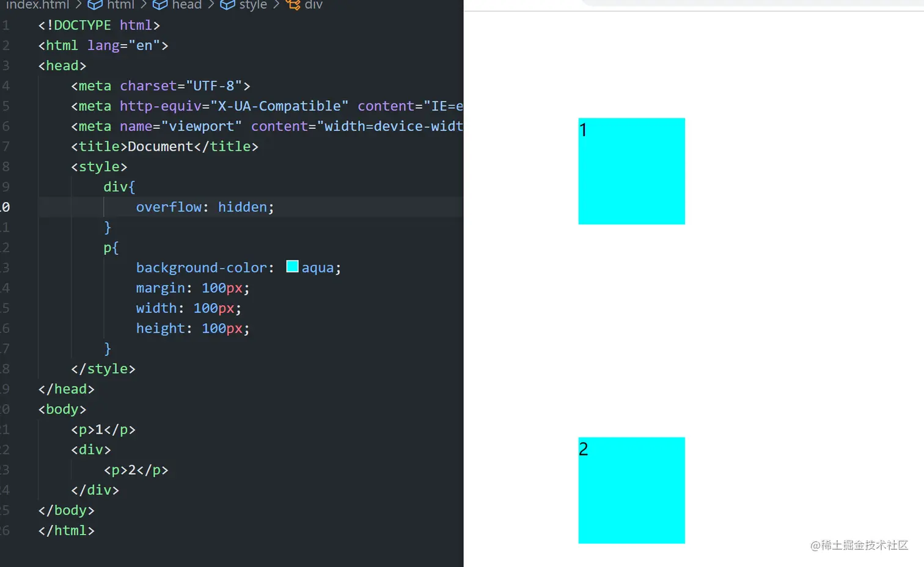
Task: Click the style breadcrumb segment
Action: click(x=253, y=5)
